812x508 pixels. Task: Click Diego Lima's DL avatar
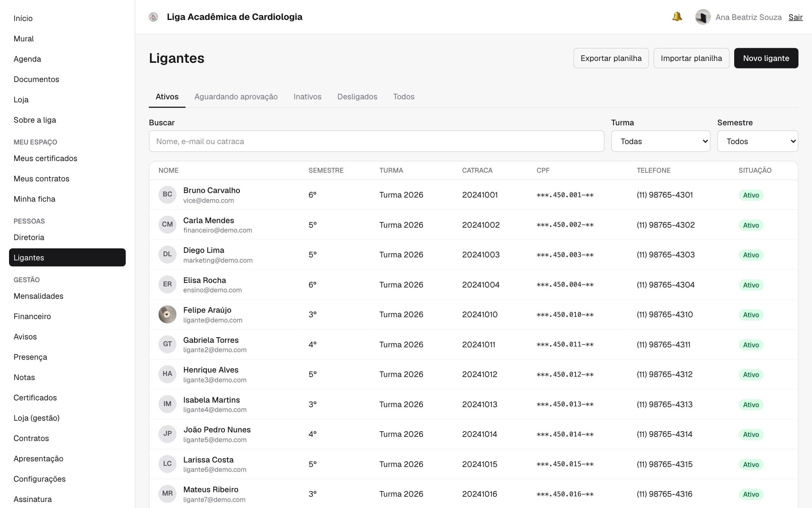[x=167, y=254]
